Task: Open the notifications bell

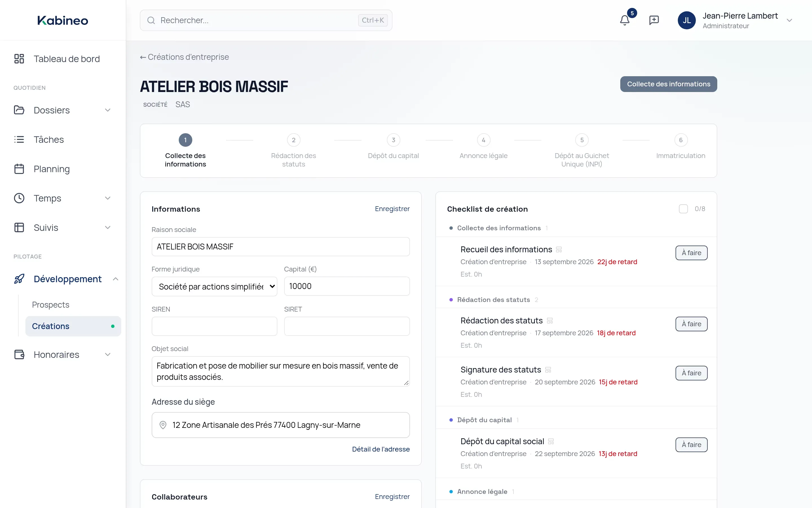Action: [625, 20]
